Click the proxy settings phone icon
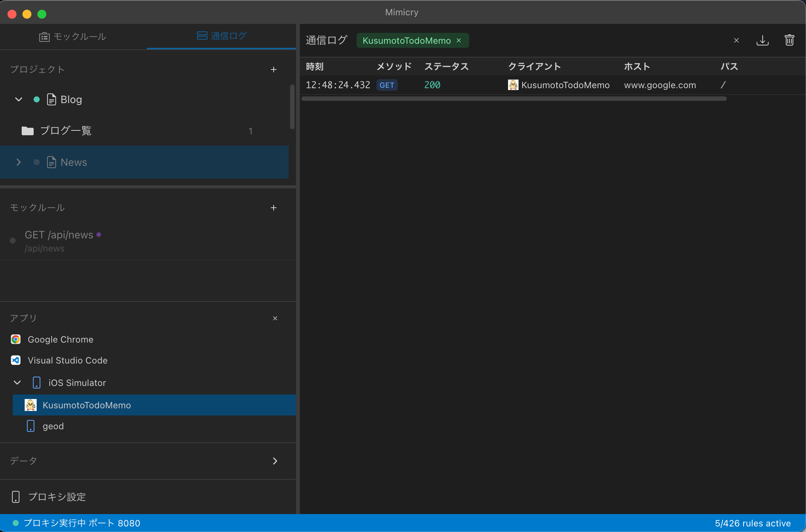This screenshot has height=532, width=806. tap(16, 497)
